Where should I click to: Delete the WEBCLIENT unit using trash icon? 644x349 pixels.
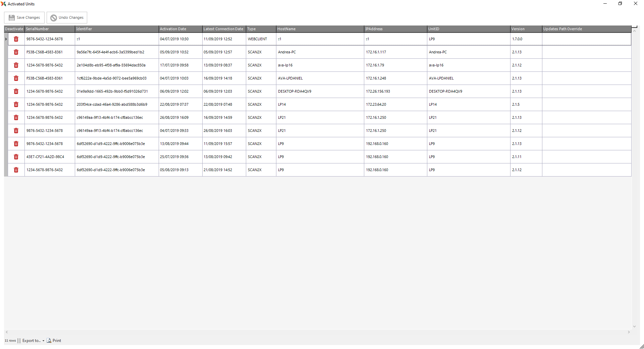point(16,39)
